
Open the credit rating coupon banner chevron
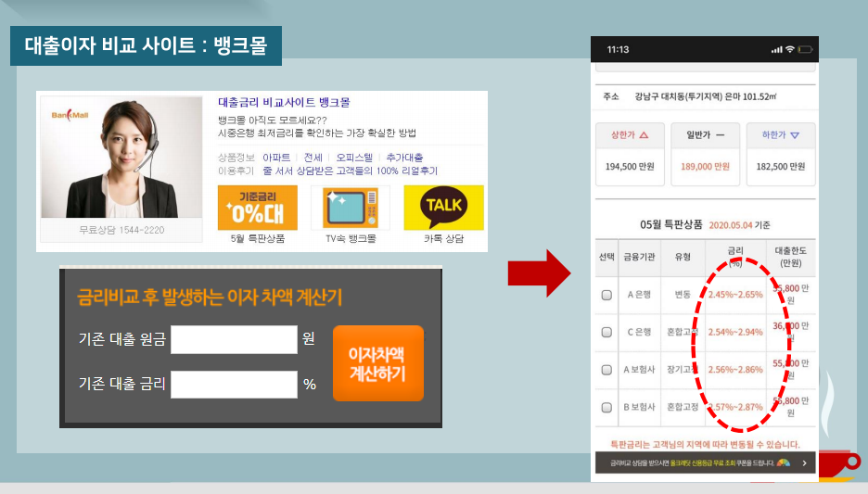tap(804, 463)
